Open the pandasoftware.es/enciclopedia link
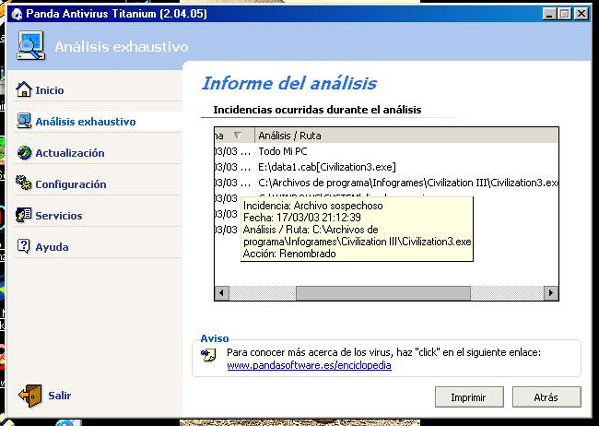This screenshot has width=599, height=426. click(x=309, y=365)
